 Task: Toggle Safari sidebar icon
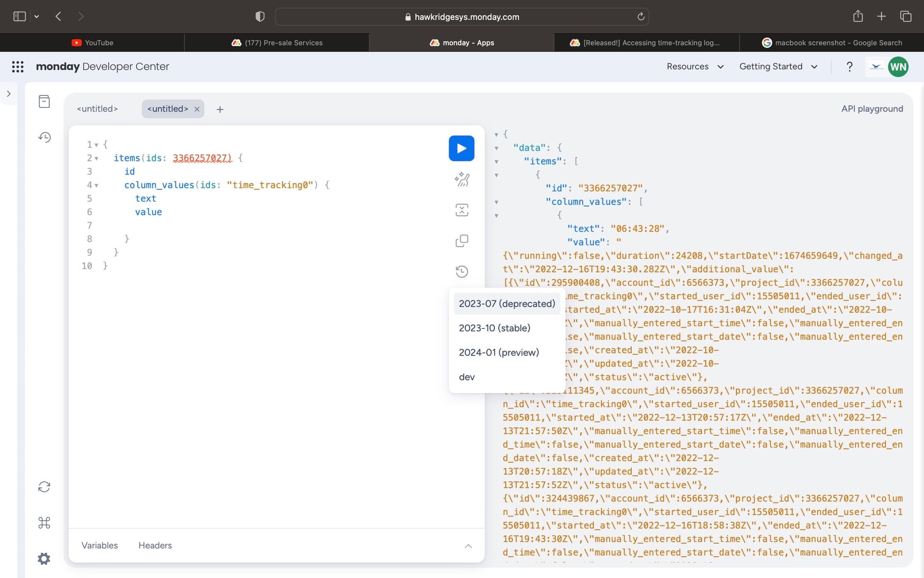(19, 16)
